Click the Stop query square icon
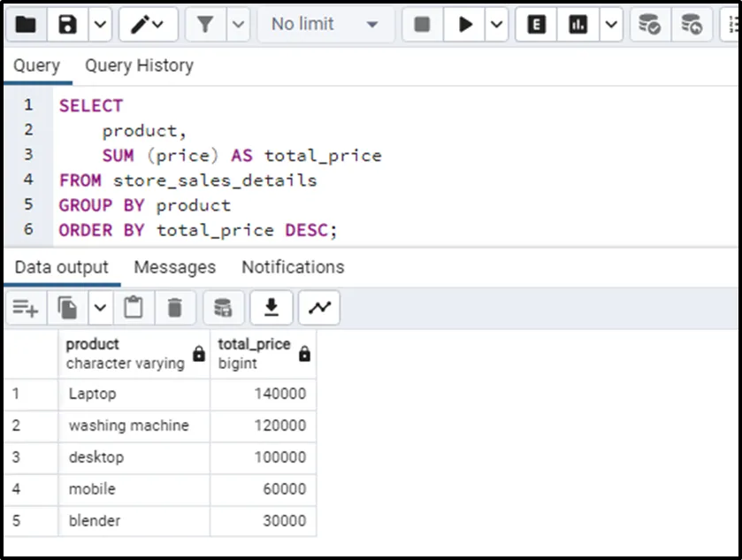 [x=423, y=24]
